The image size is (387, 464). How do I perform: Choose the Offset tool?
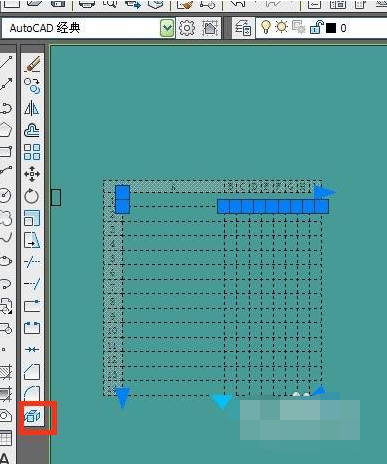pos(32,130)
